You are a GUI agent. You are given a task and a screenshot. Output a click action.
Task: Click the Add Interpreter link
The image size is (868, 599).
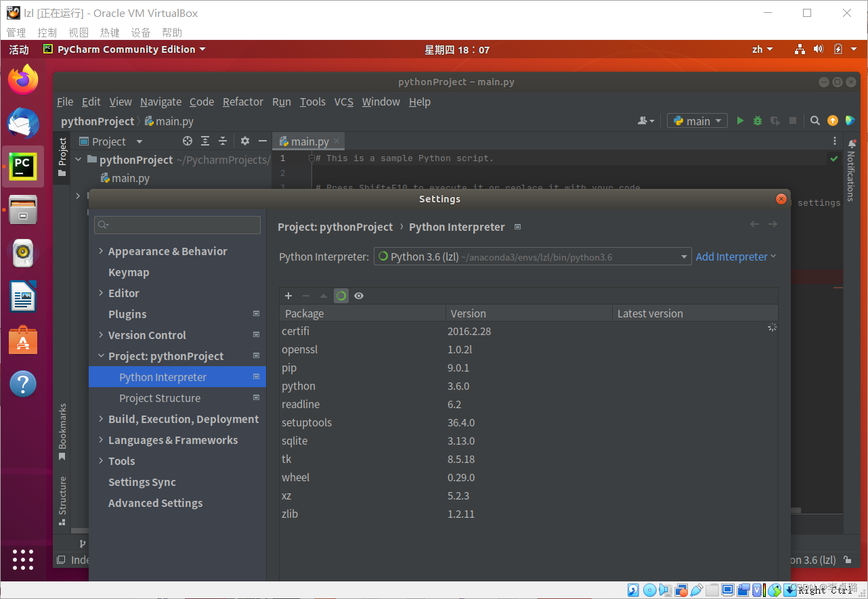coord(735,257)
